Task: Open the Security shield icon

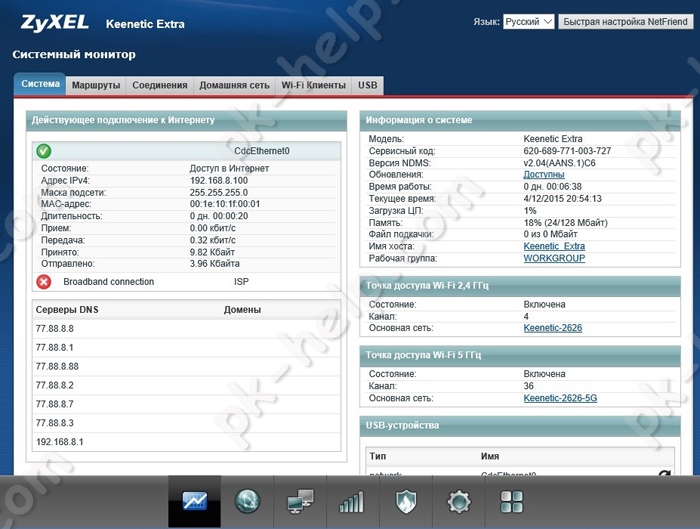Action: tap(405, 501)
